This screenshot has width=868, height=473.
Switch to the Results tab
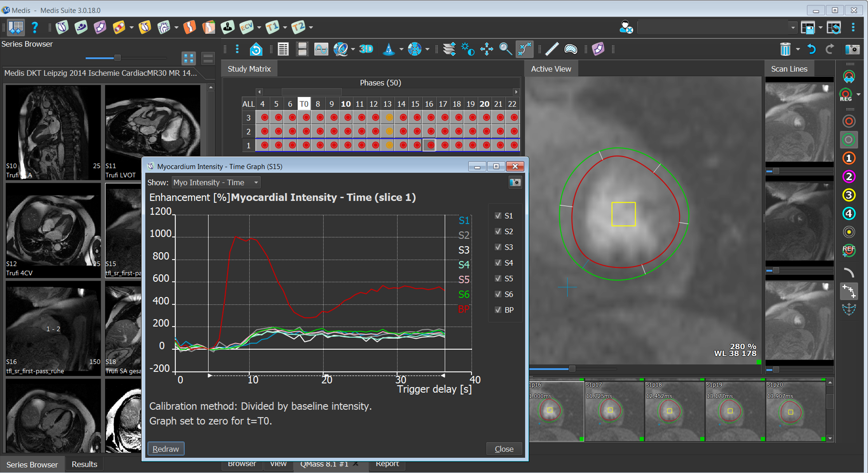pos(84,464)
